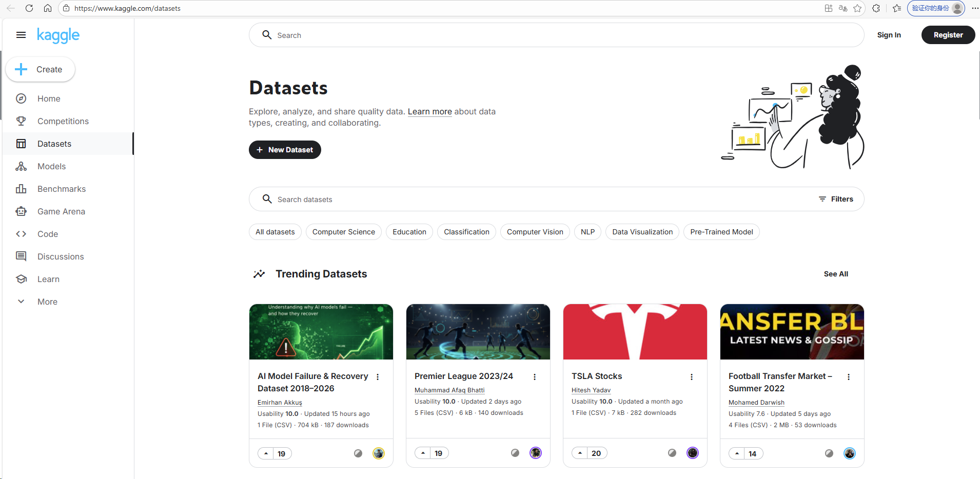Select the Computer Vision chip

[535, 232]
